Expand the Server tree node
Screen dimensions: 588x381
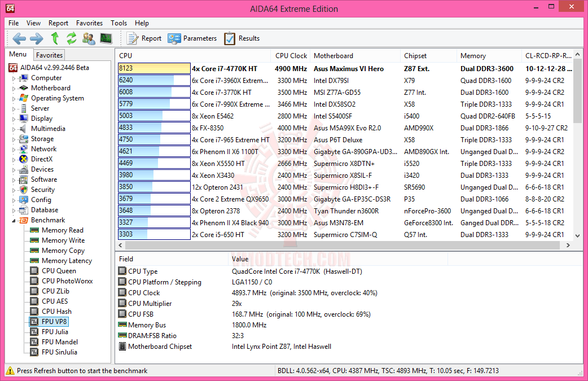tap(14, 109)
